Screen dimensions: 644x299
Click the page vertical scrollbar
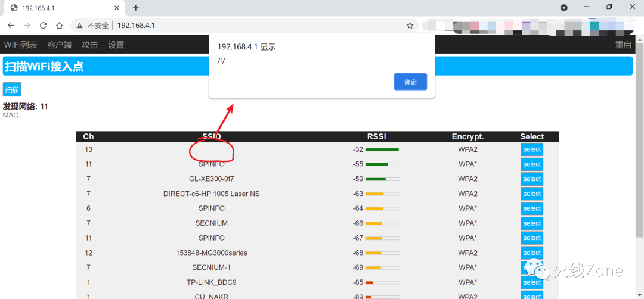[639, 139]
